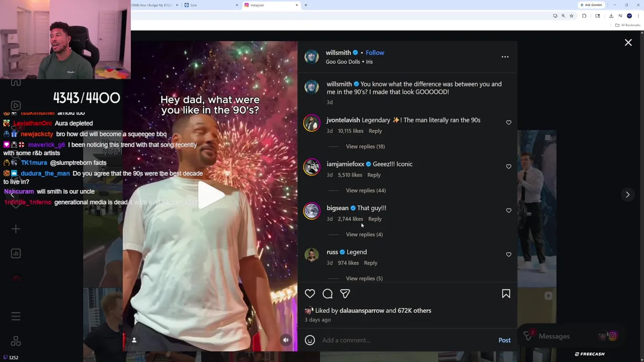
Task: Select chat message 'will smith is our uncle'
Action: point(65,192)
